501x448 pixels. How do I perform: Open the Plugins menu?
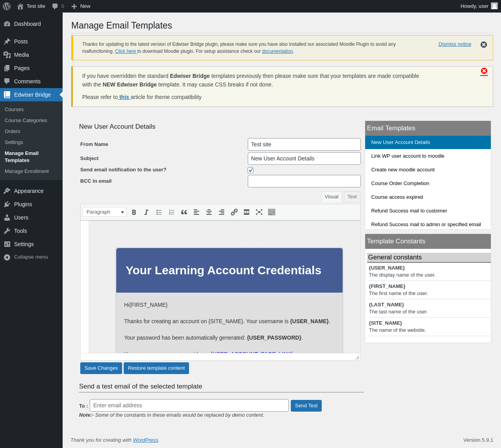coord(31,204)
